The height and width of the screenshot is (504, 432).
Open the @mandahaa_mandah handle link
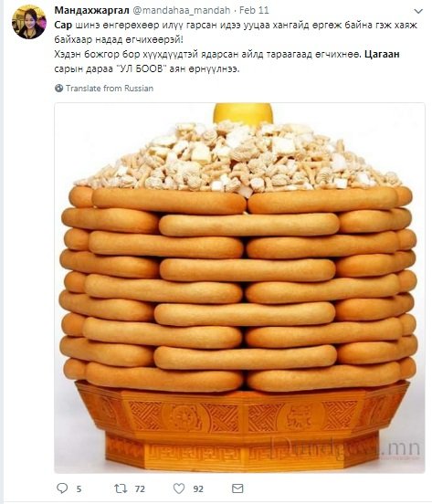[x=181, y=10]
